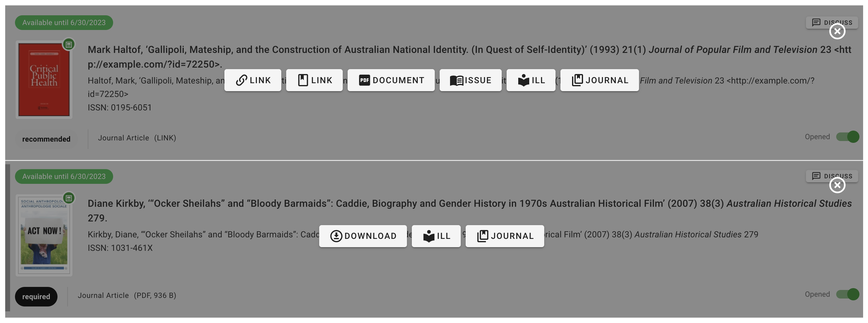
Task: Open the JOURNAL for Australian Historical Studies
Action: click(x=504, y=236)
